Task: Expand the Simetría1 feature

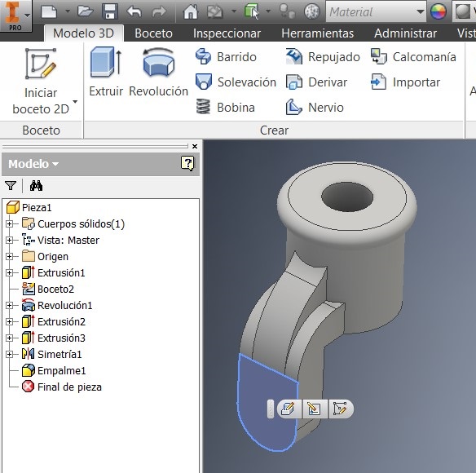Action: click(10, 354)
